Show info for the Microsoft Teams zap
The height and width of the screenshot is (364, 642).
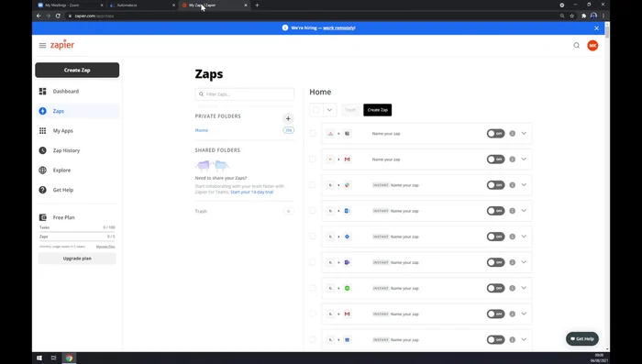512,262
